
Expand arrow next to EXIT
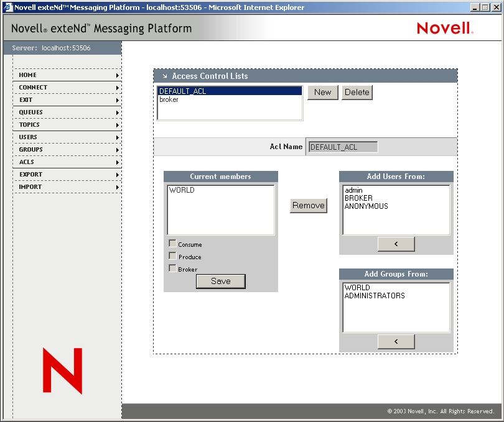click(x=118, y=100)
